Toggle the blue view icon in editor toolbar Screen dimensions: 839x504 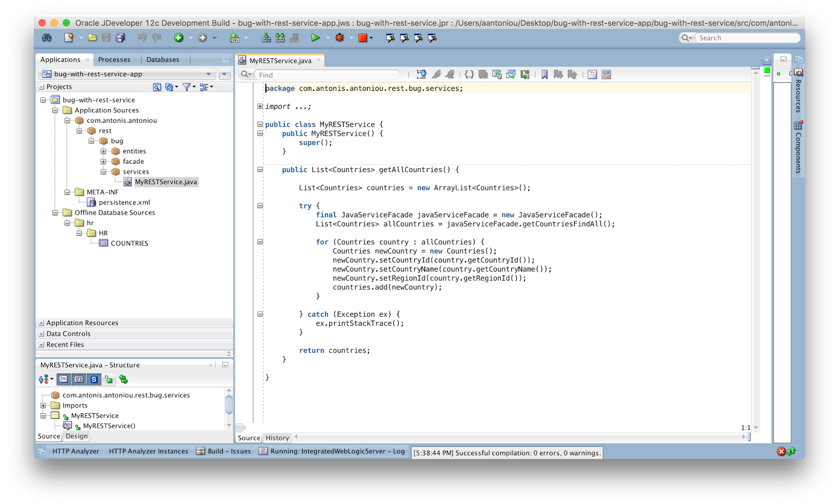(x=592, y=74)
